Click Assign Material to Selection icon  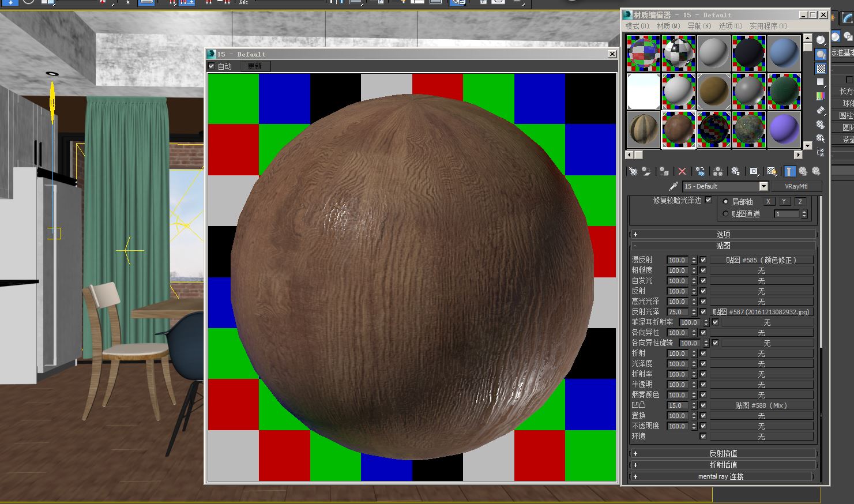click(664, 171)
